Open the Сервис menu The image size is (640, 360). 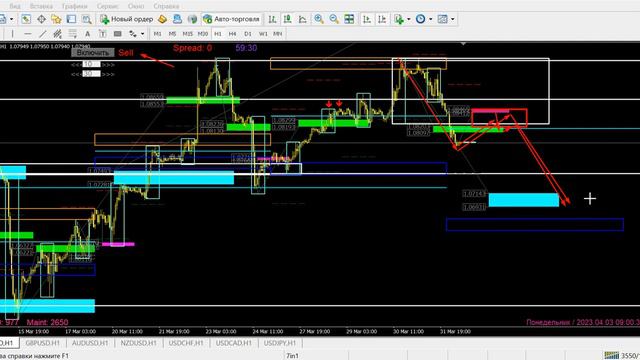pyautogui.click(x=108, y=6)
